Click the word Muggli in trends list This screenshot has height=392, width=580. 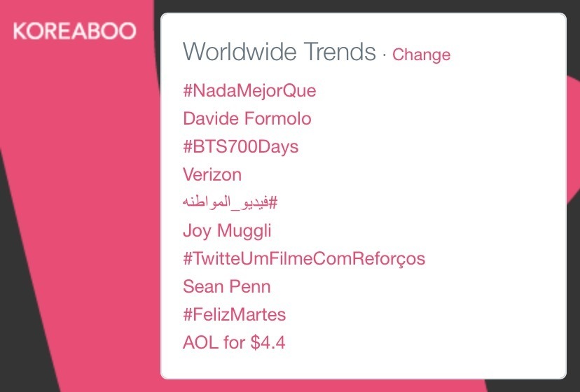click(x=244, y=231)
